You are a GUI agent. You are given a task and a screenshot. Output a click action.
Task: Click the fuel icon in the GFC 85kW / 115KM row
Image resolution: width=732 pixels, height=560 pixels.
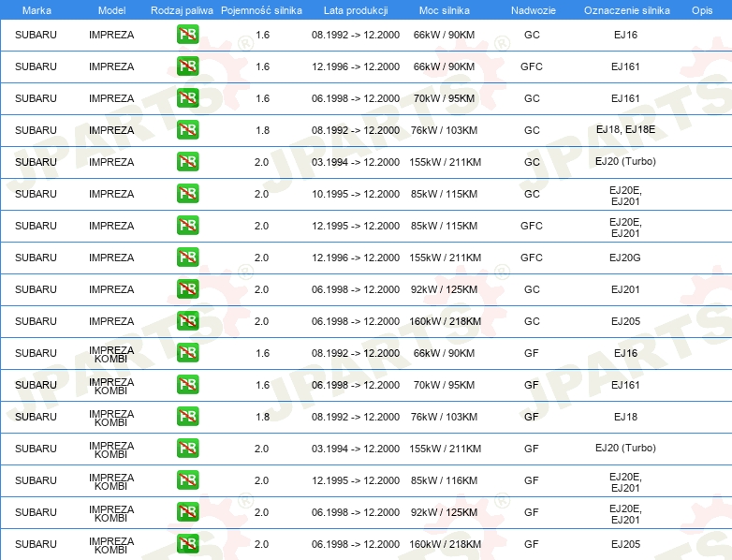click(x=187, y=225)
